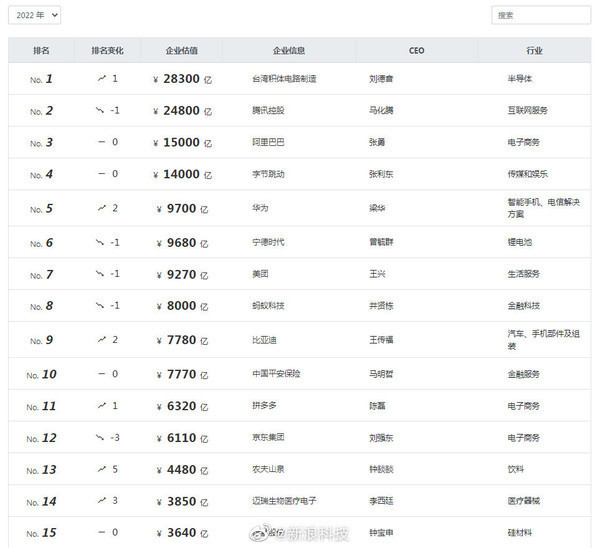The height and width of the screenshot is (548, 600).
Task: Click the CEO column header
Action: click(x=416, y=51)
